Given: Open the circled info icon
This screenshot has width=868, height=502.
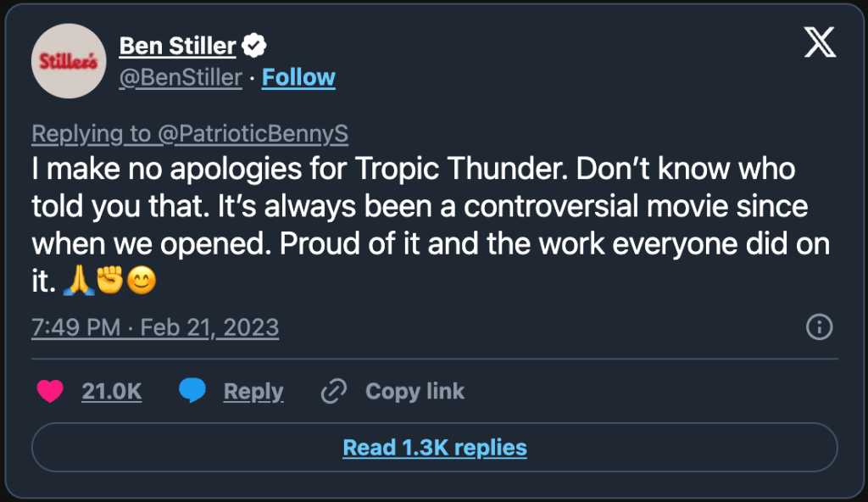Looking at the screenshot, I should point(819,327).
